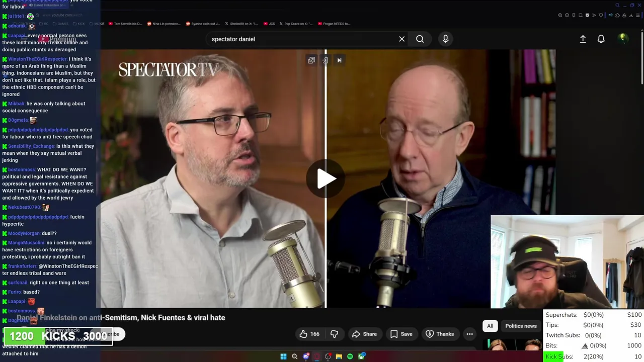Open the 'Shelbo99 on X' bookmark
The image size is (644, 362).
(241, 24)
